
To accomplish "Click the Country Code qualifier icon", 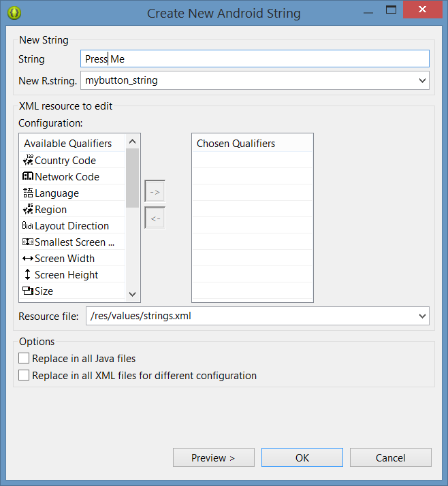I will 28,160.
